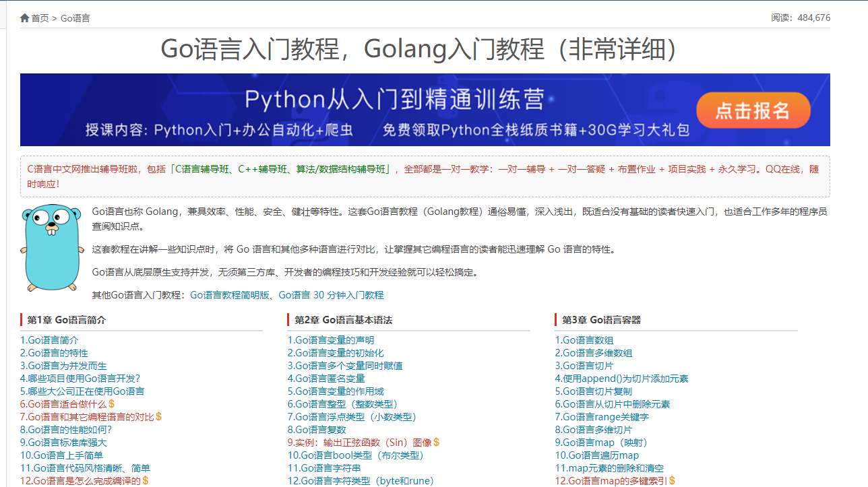Click the home icon in the breadcrumb
This screenshot has width=868, height=487.
point(25,18)
